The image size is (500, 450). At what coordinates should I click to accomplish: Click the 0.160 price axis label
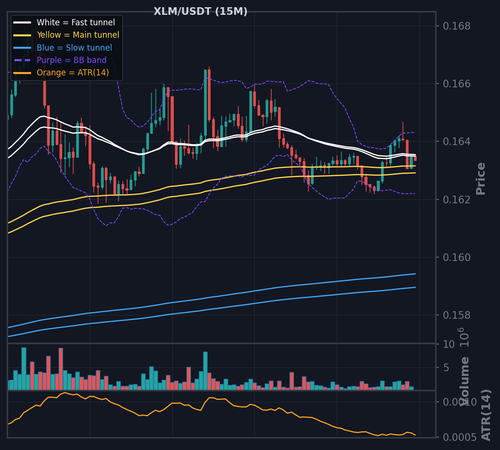tap(456, 257)
